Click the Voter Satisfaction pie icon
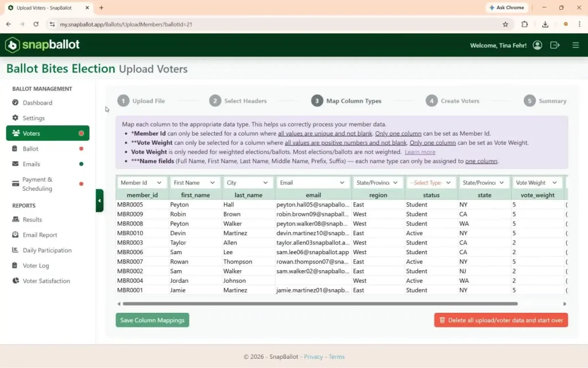This screenshot has height=368, width=588. click(16, 281)
